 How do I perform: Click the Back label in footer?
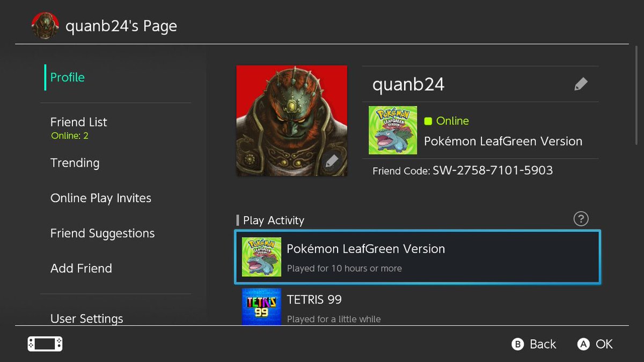(543, 344)
